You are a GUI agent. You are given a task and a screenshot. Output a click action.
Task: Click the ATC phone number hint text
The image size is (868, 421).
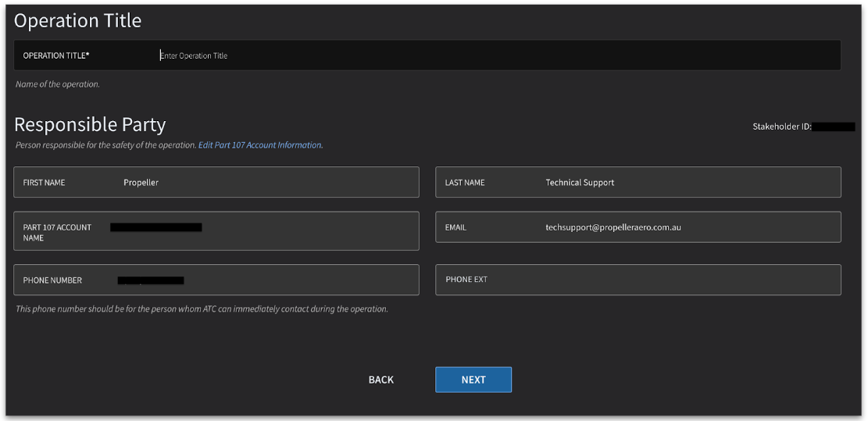202,309
